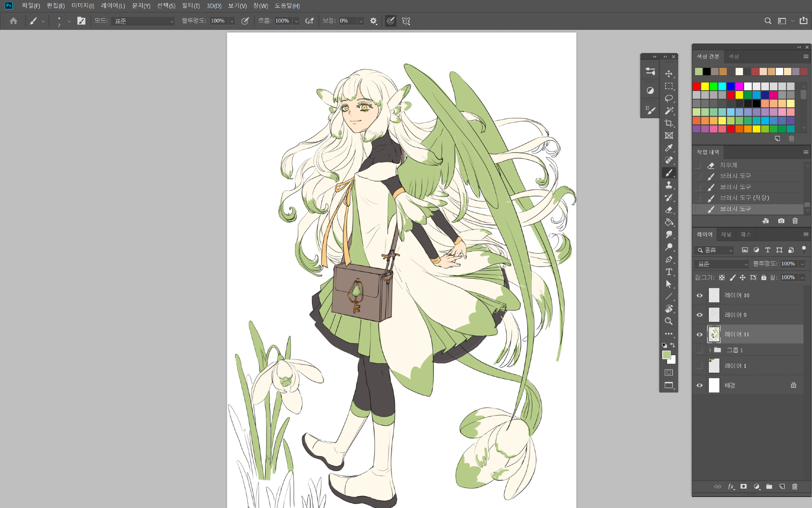Select the Move tool
The width and height of the screenshot is (812, 508).
(x=669, y=74)
